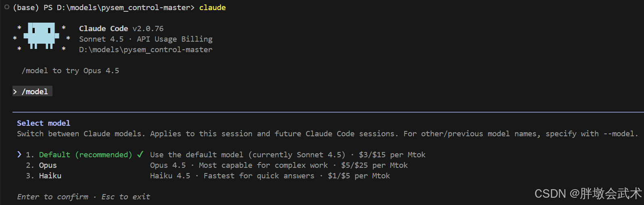Click the Sonnet 4.5 API Usage Billing line
Image resolution: width=644 pixels, height=205 pixels.
pyautogui.click(x=145, y=39)
